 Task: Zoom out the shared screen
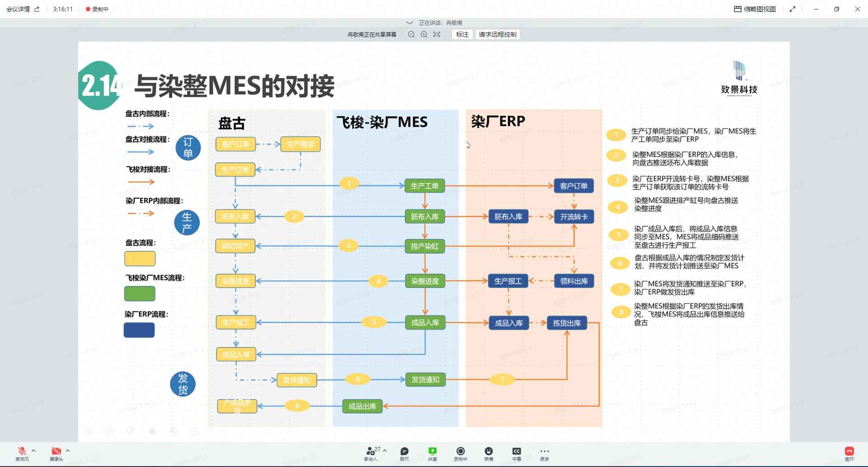click(x=411, y=34)
